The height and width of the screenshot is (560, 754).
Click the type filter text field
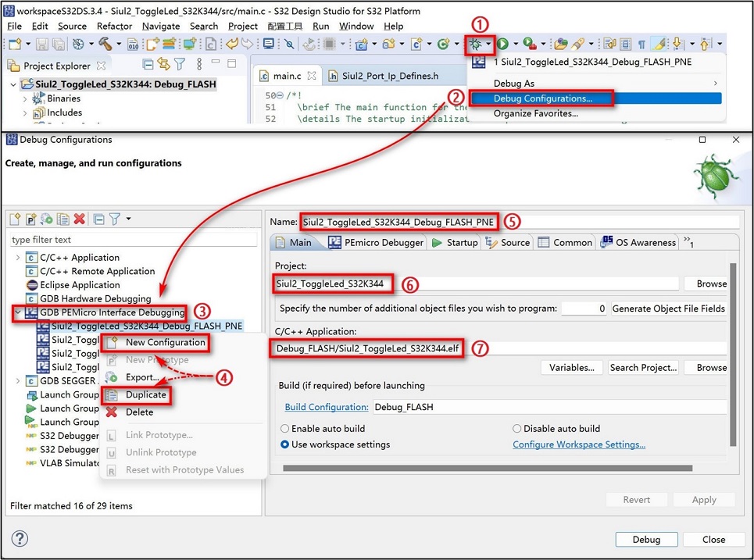[x=134, y=239]
